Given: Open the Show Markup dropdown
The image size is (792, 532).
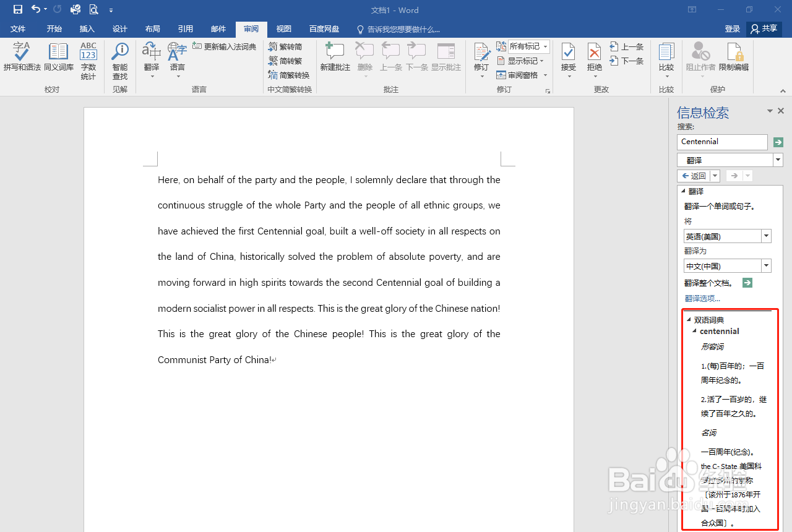Looking at the screenshot, I should (x=520, y=61).
